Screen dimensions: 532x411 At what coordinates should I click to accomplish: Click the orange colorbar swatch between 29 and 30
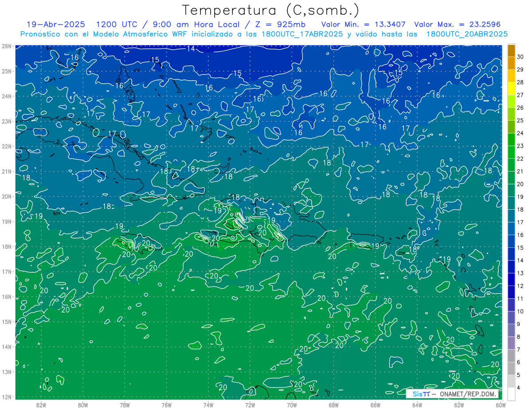coord(511,63)
